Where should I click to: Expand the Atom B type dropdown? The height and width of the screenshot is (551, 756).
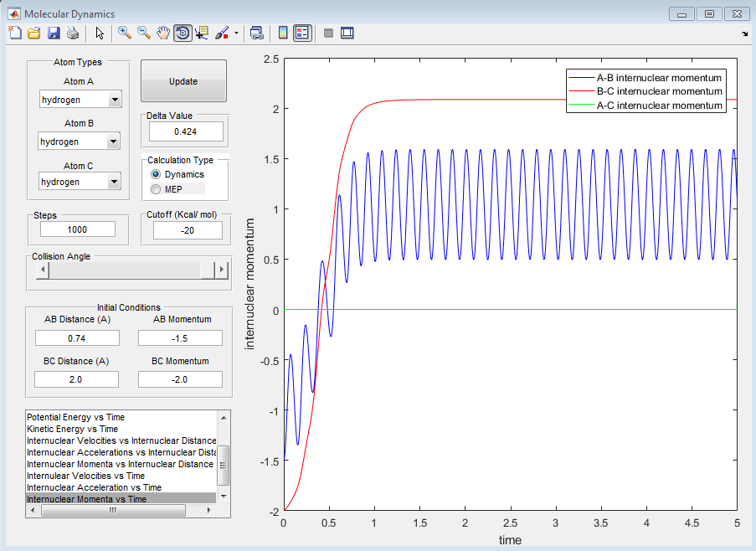(114, 142)
